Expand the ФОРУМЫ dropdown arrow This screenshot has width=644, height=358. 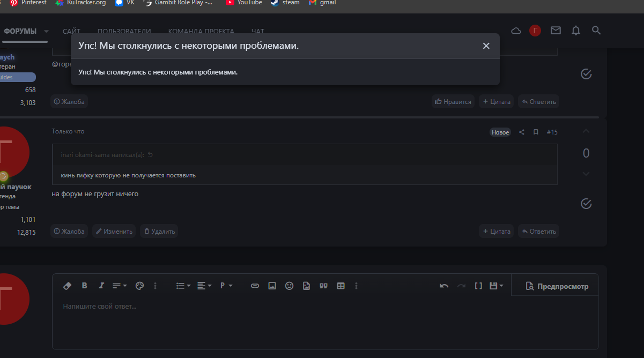[x=46, y=31]
